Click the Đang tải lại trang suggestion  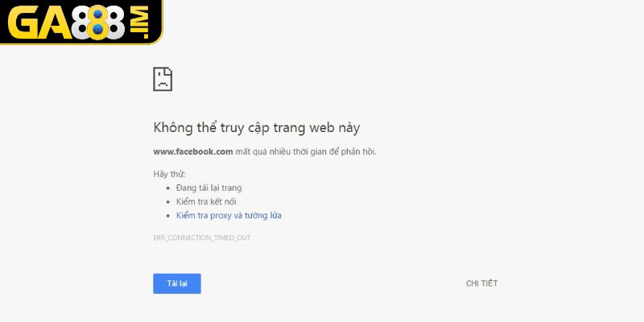(x=208, y=188)
